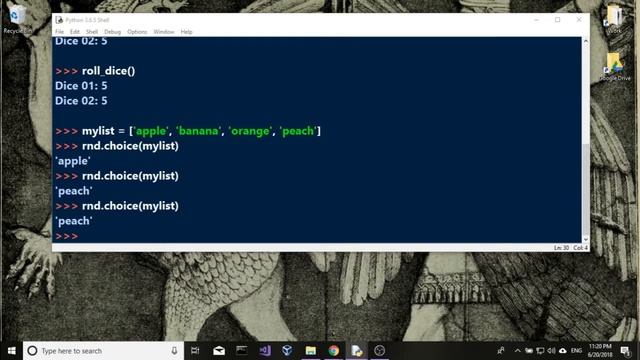Click the roll_dice() command line
640x360 pixels.
95,71
